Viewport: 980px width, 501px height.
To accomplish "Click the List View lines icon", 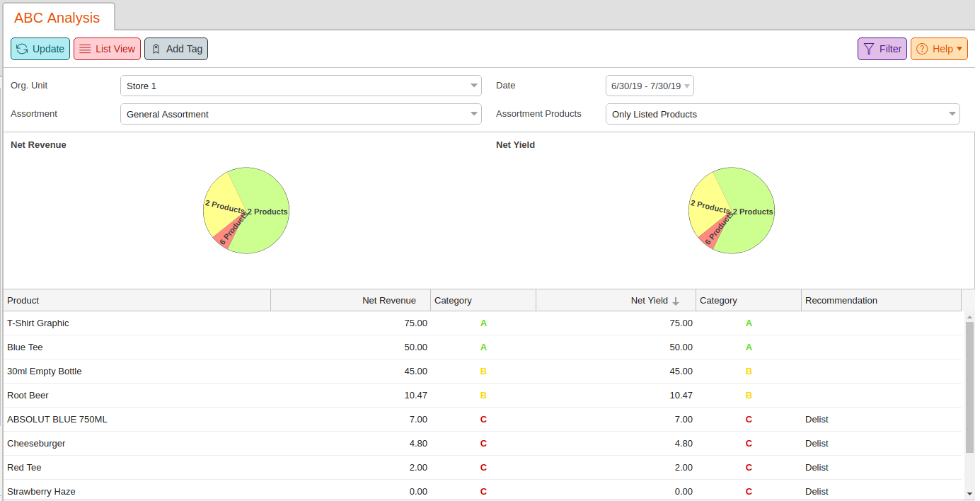I will pos(85,49).
